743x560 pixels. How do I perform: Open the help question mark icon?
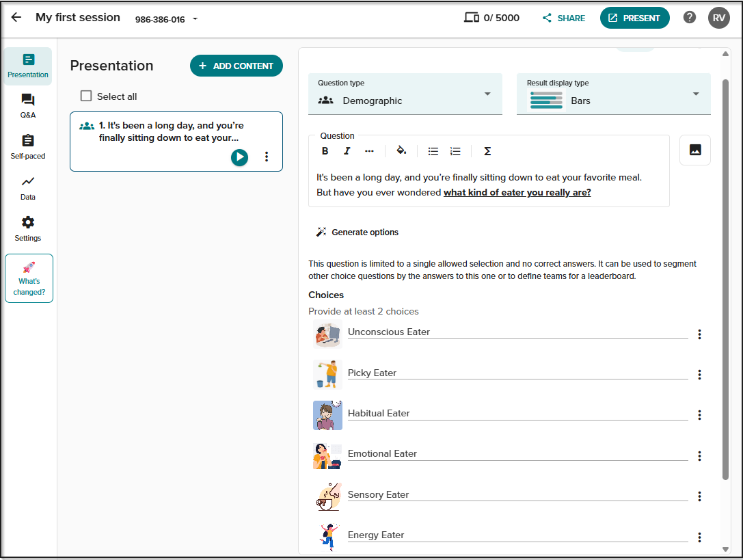pyautogui.click(x=690, y=18)
